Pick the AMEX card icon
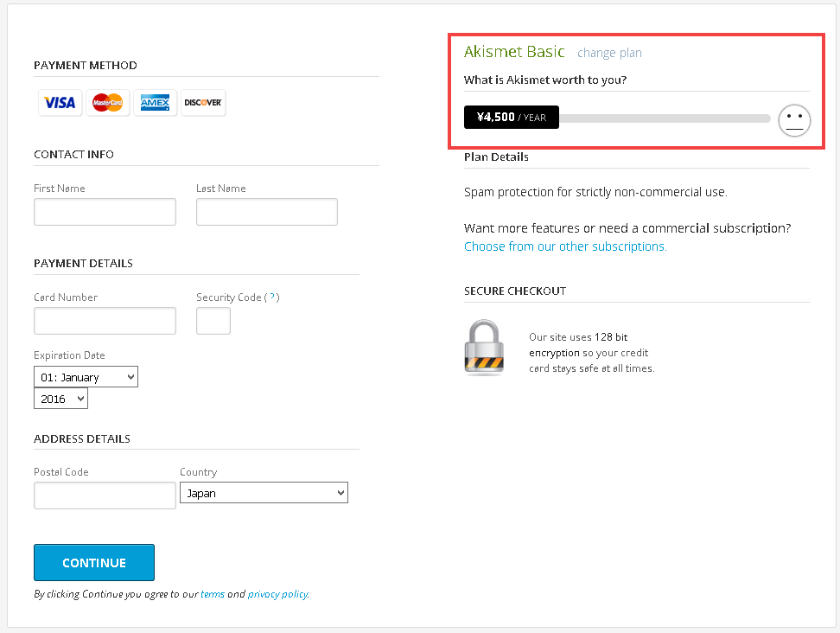 point(155,102)
